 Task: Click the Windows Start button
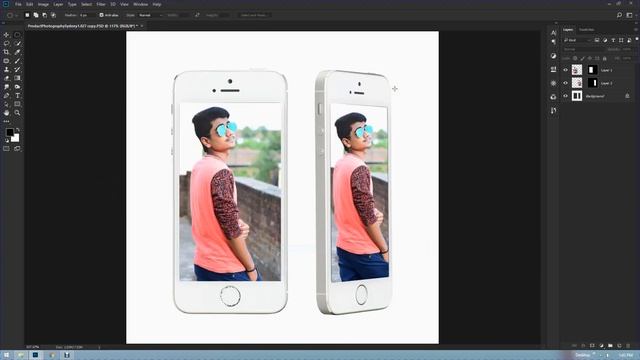coord(6,355)
